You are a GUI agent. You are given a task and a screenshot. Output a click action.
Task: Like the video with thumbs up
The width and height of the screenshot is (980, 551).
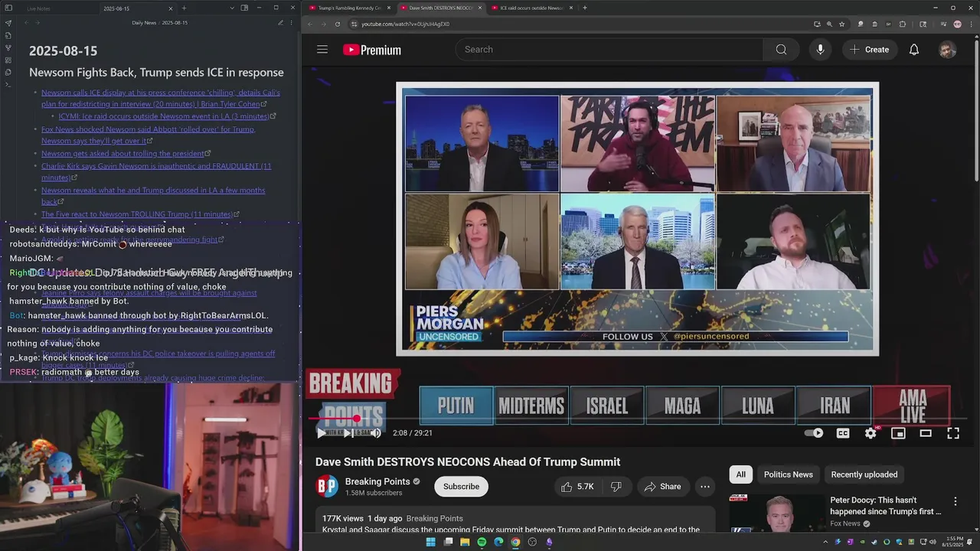[x=577, y=487]
